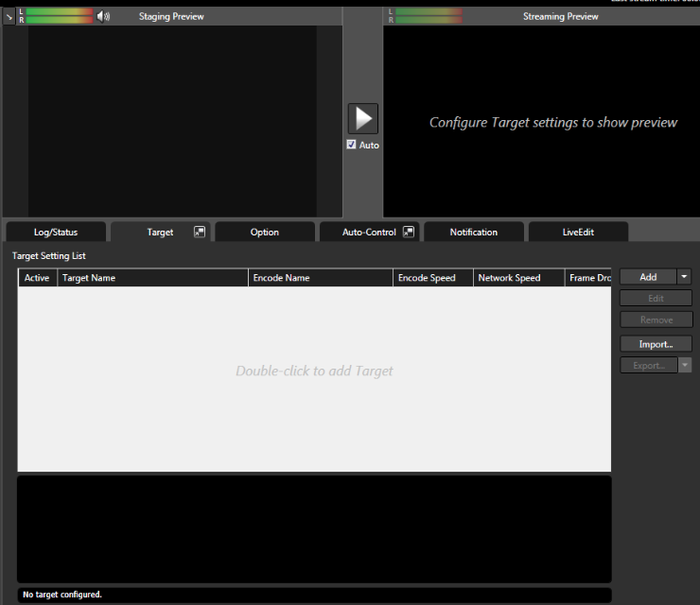Screen dimensions: 700x605
Task: Pop out the Target tab window icon
Action: pyautogui.click(x=199, y=232)
